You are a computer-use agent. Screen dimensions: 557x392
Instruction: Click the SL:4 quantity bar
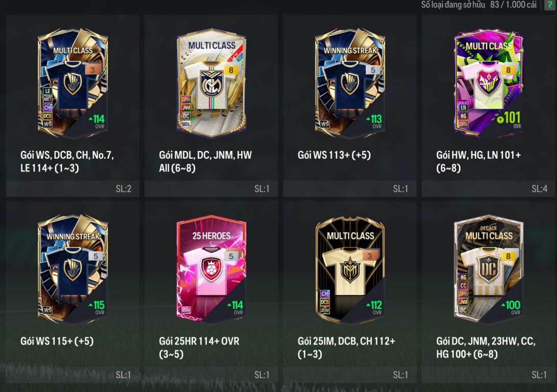[489, 188]
